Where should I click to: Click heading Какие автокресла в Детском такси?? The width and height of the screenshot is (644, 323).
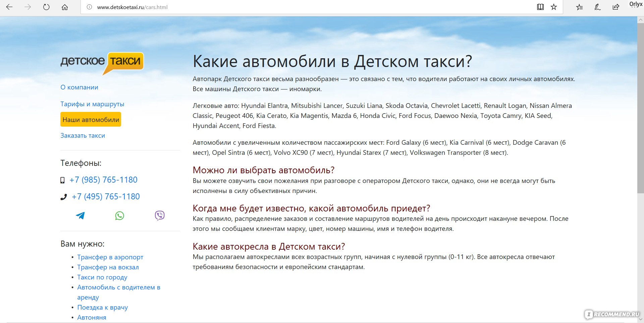[x=269, y=247]
